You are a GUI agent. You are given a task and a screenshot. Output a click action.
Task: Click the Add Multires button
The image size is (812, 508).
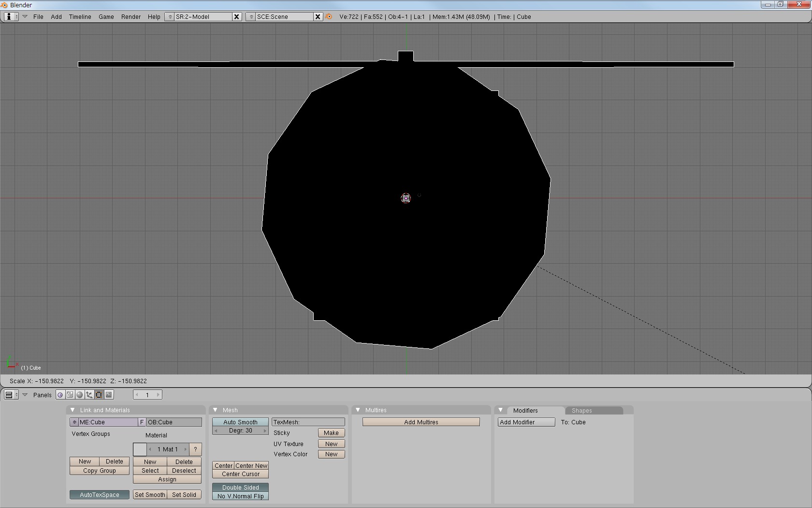pos(421,422)
